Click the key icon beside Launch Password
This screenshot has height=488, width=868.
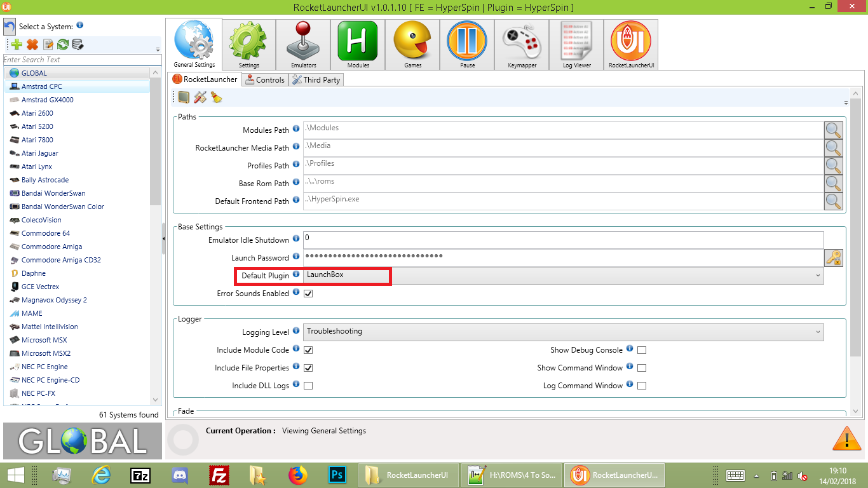pyautogui.click(x=834, y=258)
